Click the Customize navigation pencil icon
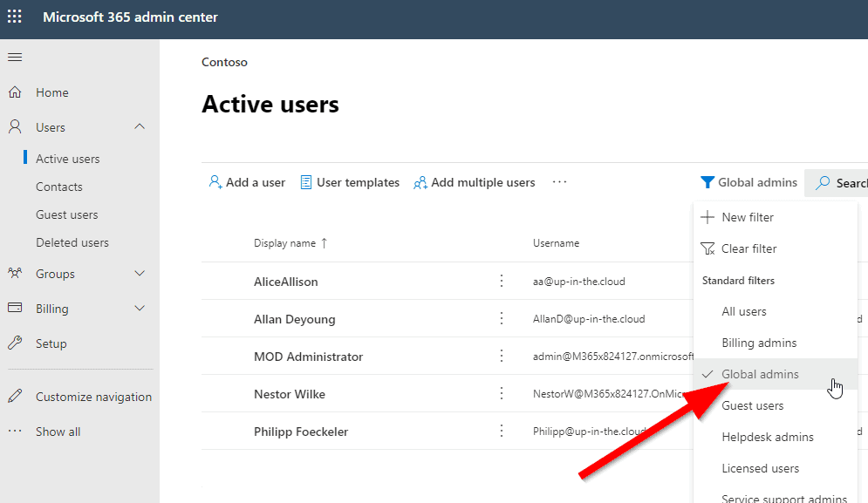Screen dimensions: 868x503 point(15,396)
